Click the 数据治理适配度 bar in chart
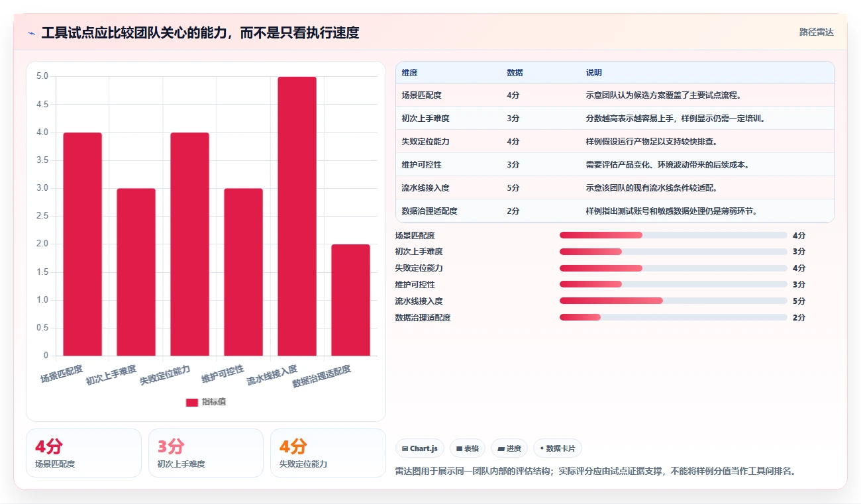Screen dimensions: 861x504 (351, 300)
